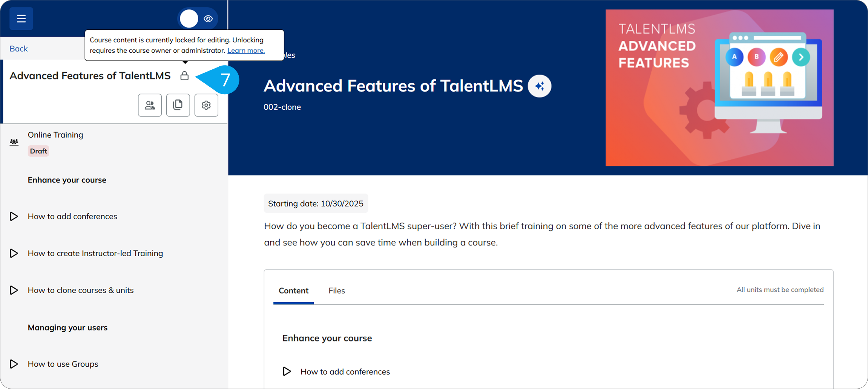Open the course users icon button
Screen dimensions: 868x389
[150, 105]
